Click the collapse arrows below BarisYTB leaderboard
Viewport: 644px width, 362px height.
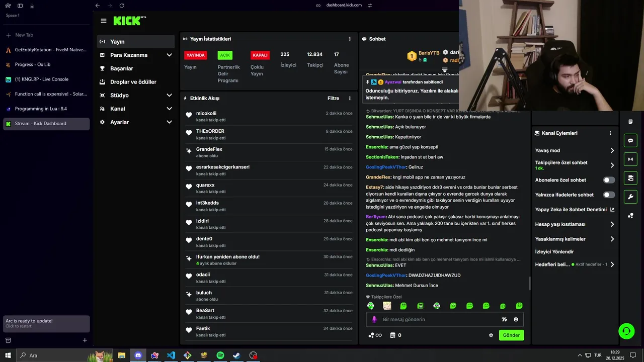tap(445, 70)
